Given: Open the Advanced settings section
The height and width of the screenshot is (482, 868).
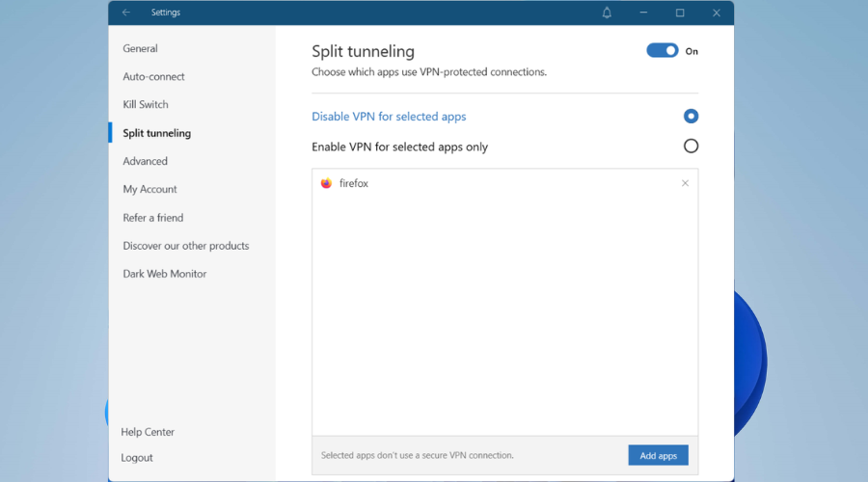Looking at the screenshot, I should [145, 161].
